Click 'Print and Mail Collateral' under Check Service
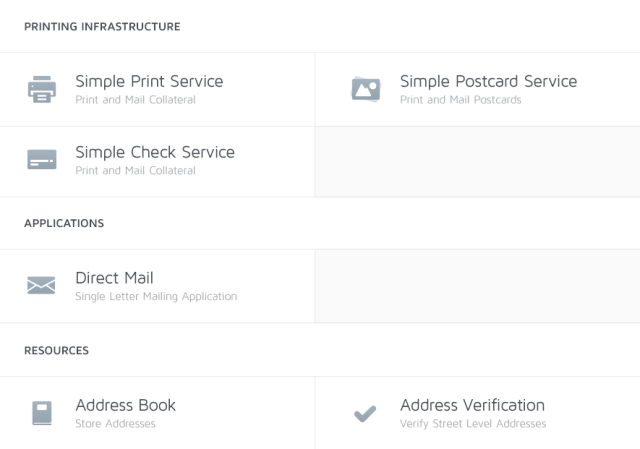 pyautogui.click(x=135, y=171)
